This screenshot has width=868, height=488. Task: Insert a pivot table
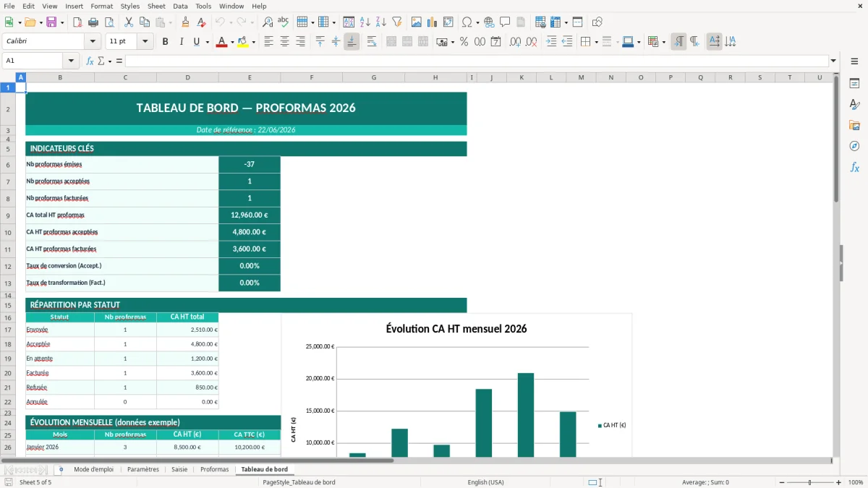coord(448,22)
